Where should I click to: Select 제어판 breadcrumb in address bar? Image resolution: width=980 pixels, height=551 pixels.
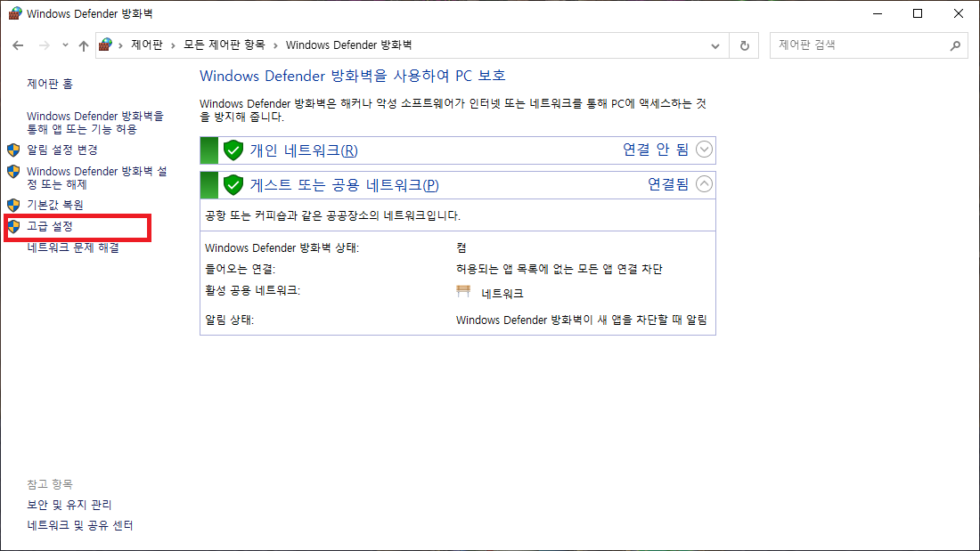point(147,45)
